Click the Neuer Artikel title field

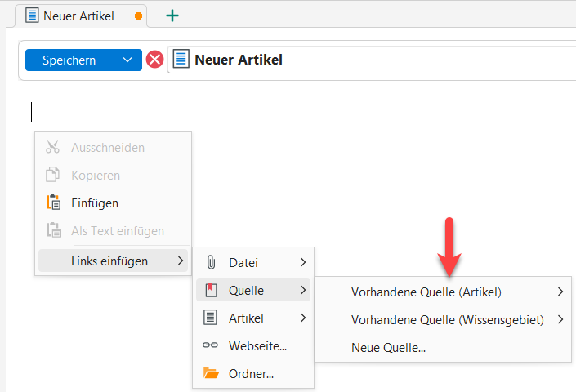pyautogui.click(x=368, y=60)
